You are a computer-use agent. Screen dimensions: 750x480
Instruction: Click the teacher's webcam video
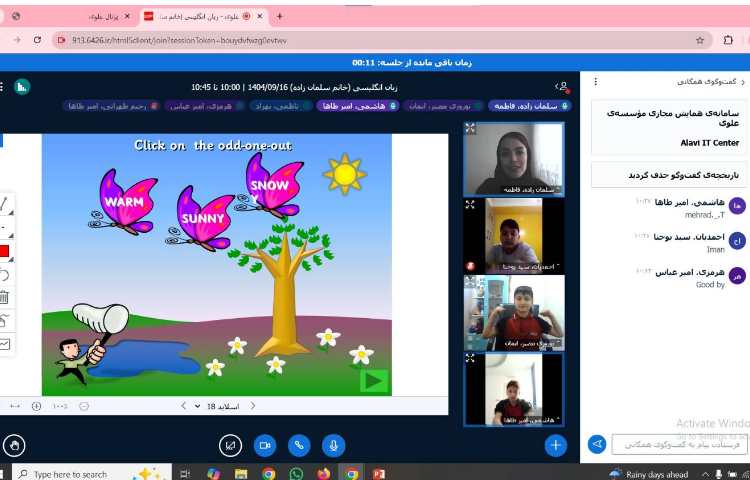[514, 159]
